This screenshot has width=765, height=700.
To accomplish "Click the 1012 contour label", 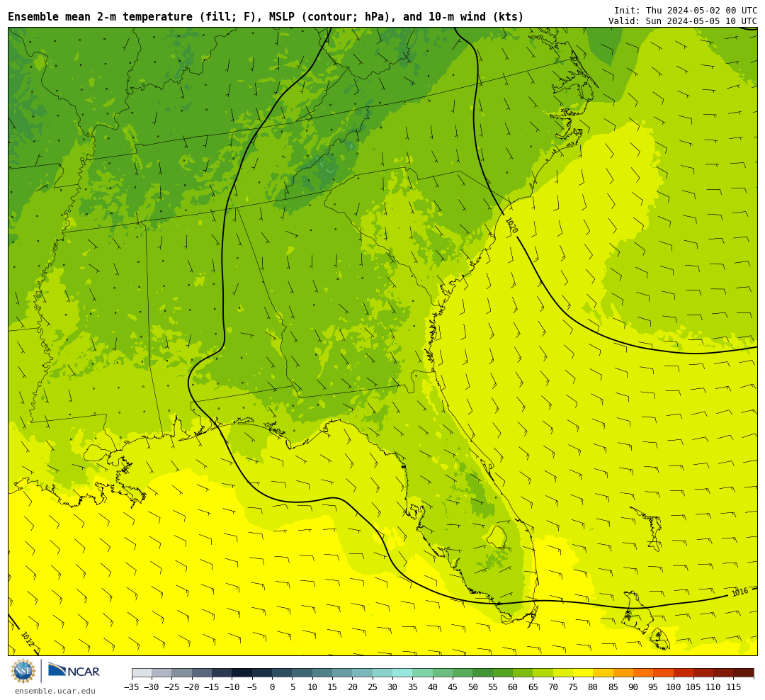I will click(28, 639).
